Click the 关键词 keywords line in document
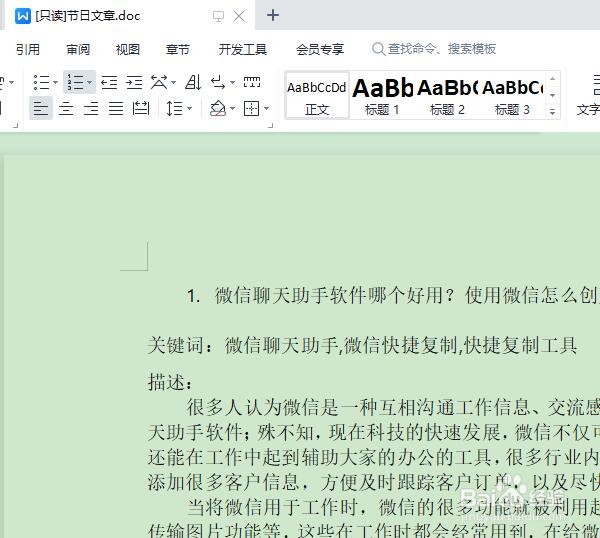Image resolution: width=600 pixels, height=538 pixels. (362, 346)
